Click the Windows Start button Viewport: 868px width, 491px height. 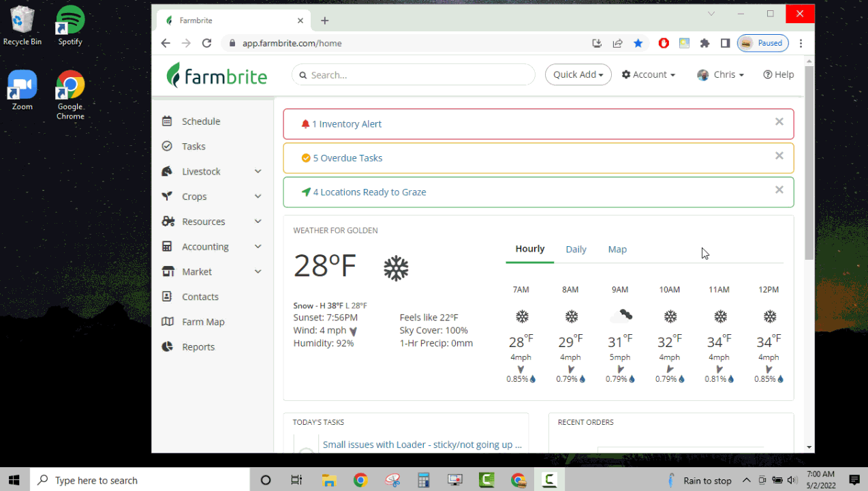click(x=14, y=480)
